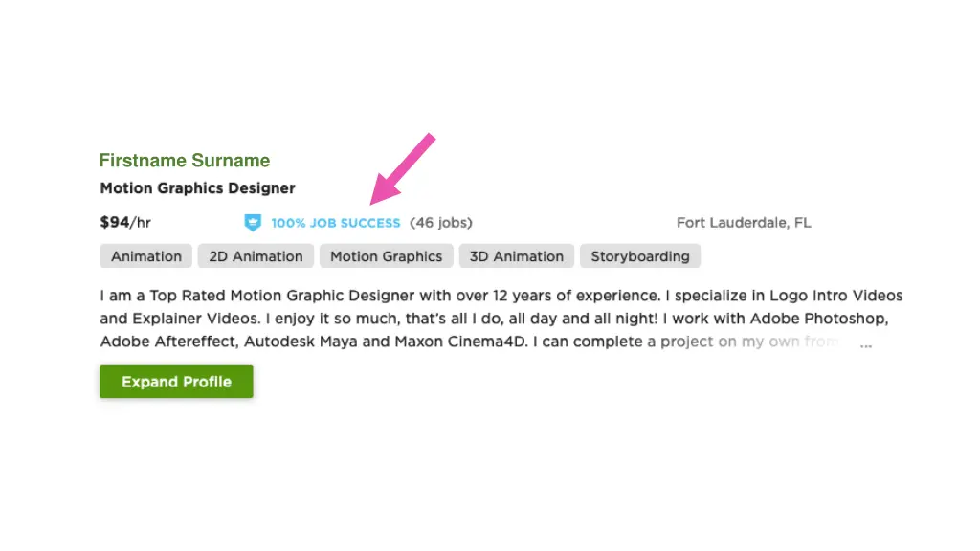Click the Fort Lauderdale, FL location
Image resolution: width=980 pixels, height=551 pixels.
pyautogui.click(x=744, y=223)
